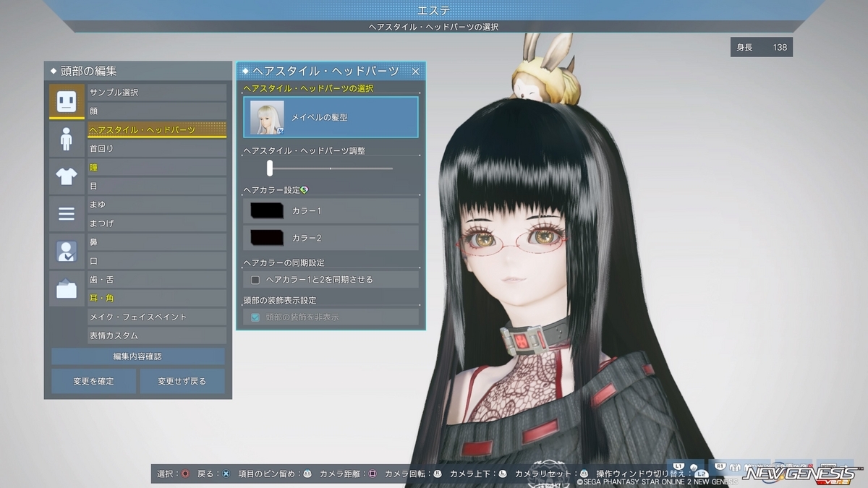Choose まゆ in the head edit list
Image resolution: width=868 pixels, height=488 pixels.
158,205
